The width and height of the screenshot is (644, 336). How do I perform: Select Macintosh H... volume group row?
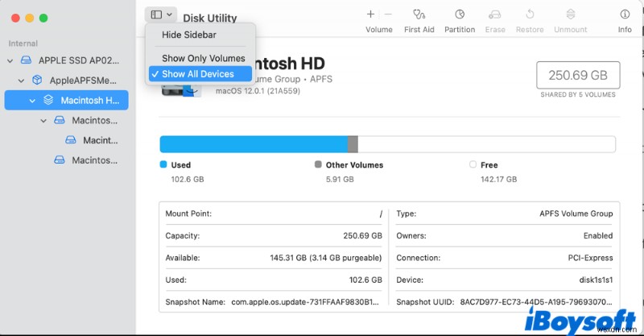pos(67,101)
